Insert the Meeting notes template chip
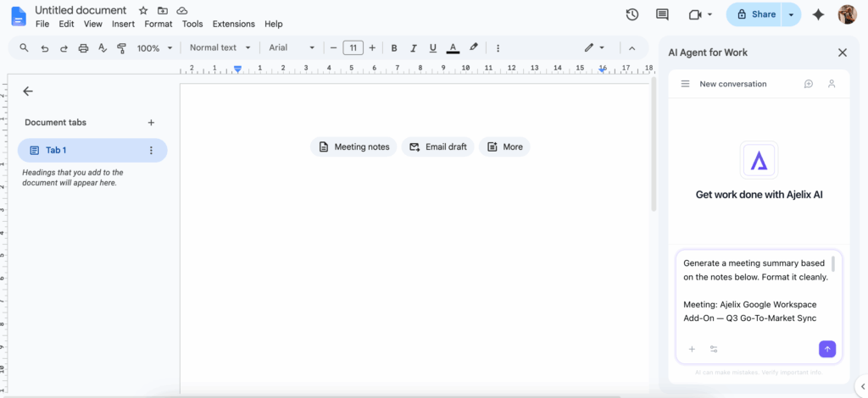 tap(353, 147)
